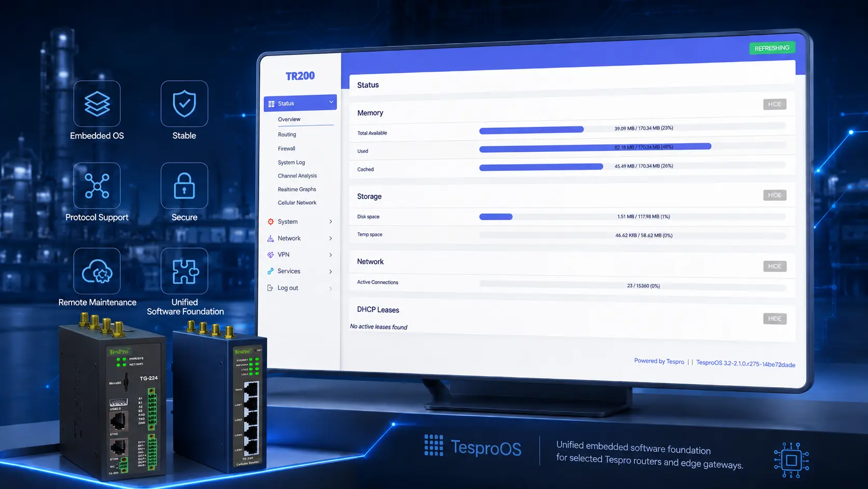
Task: Open Realtime Graphs from the sidebar
Action: [x=297, y=189]
